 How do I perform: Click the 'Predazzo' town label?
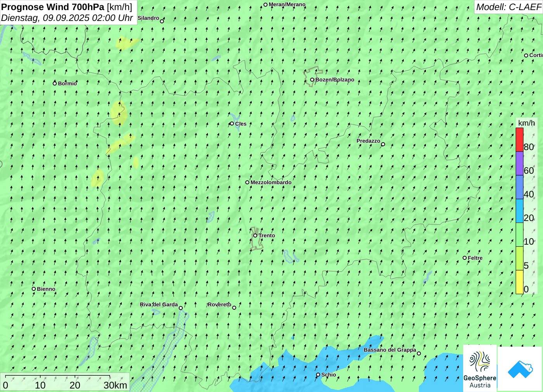point(368,141)
